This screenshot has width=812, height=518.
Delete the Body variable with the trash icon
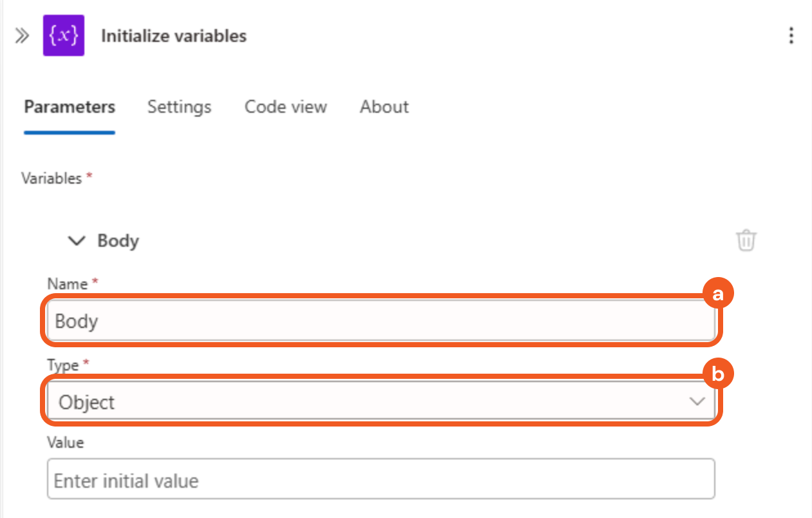click(x=746, y=240)
